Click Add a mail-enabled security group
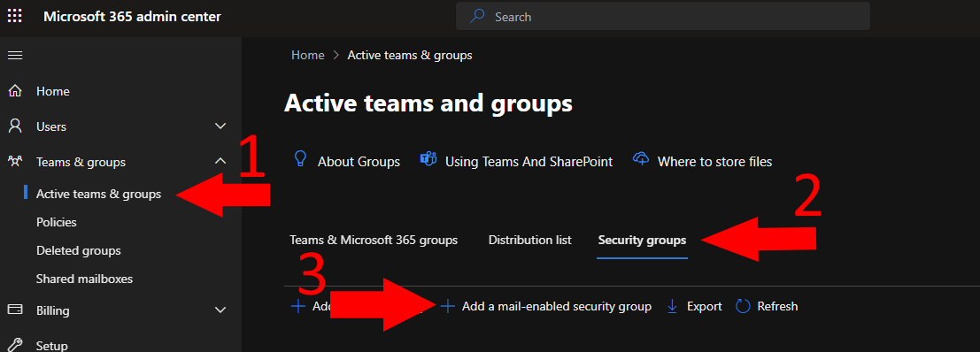The width and height of the screenshot is (980, 352). point(557,306)
